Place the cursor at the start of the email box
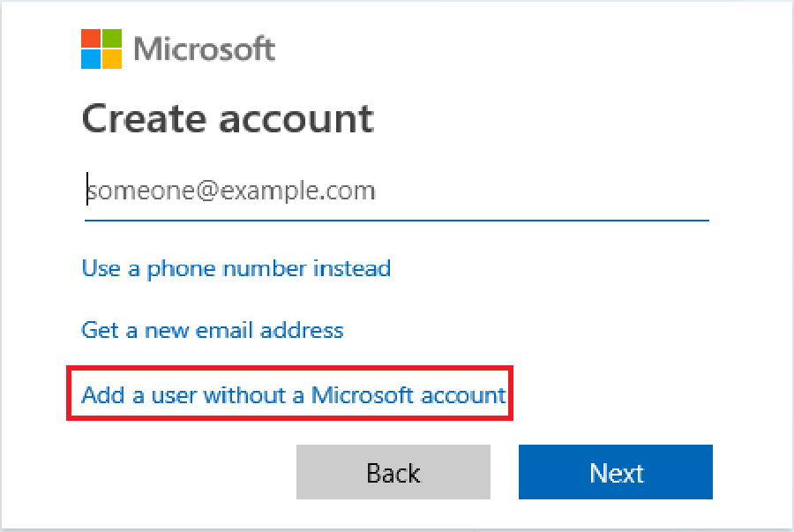 click(87, 191)
